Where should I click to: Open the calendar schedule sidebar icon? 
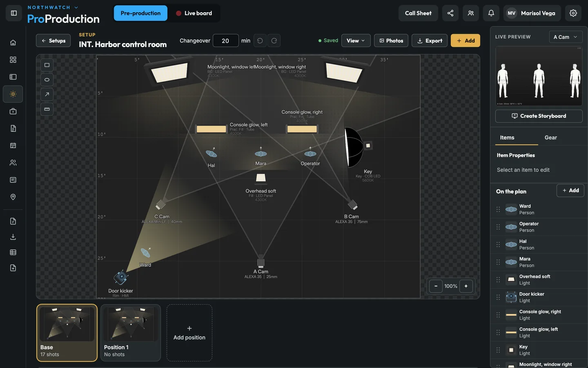click(13, 146)
